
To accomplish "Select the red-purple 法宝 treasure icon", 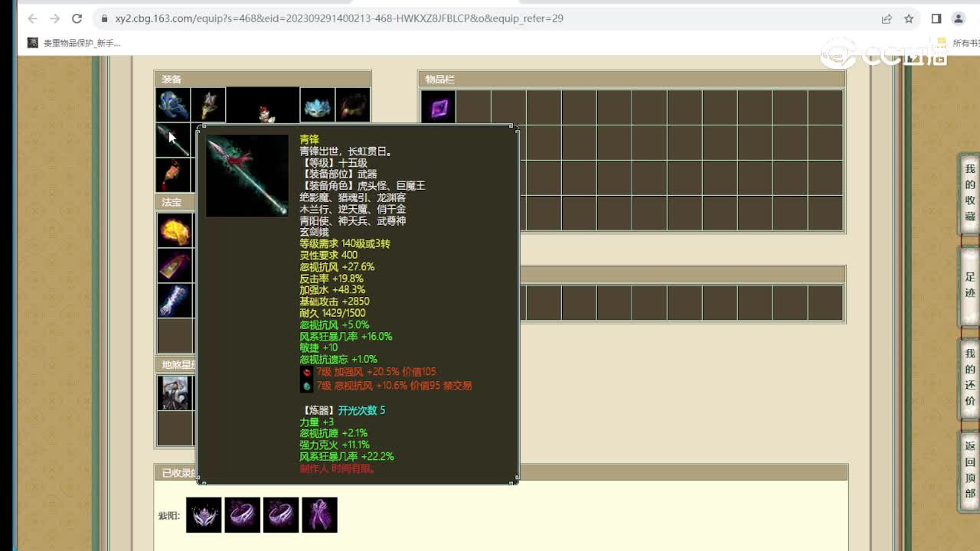I will click(175, 266).
